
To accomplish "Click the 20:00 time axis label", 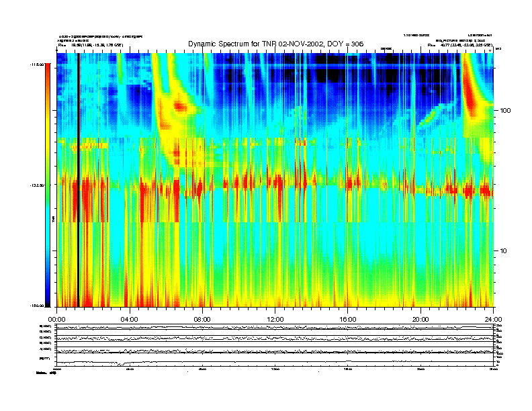I will tap(420, 320).
